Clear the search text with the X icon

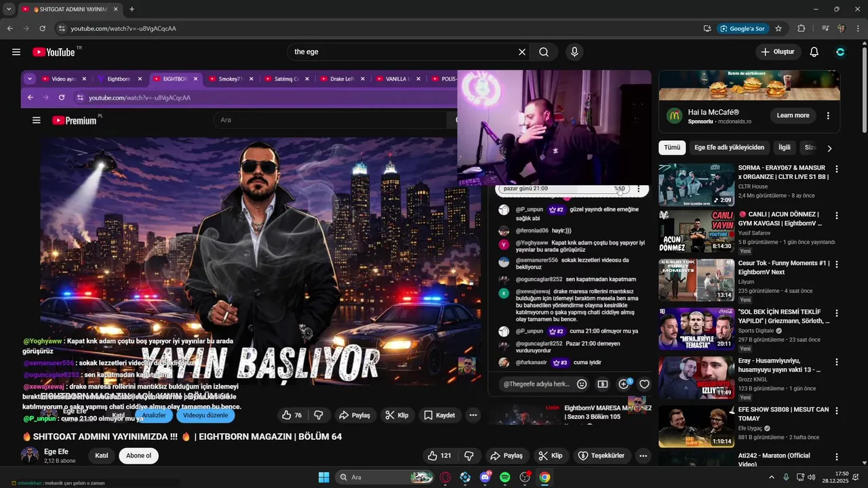[x=522, y=52]
